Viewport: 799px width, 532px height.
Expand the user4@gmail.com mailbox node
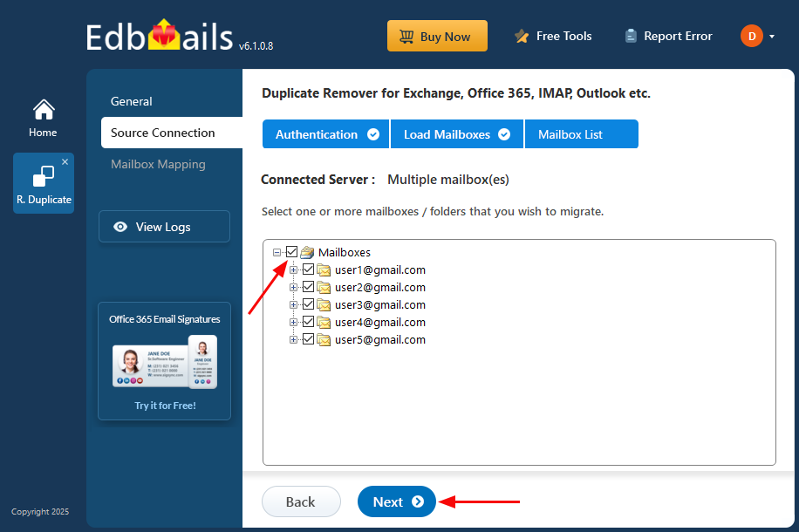294,322
